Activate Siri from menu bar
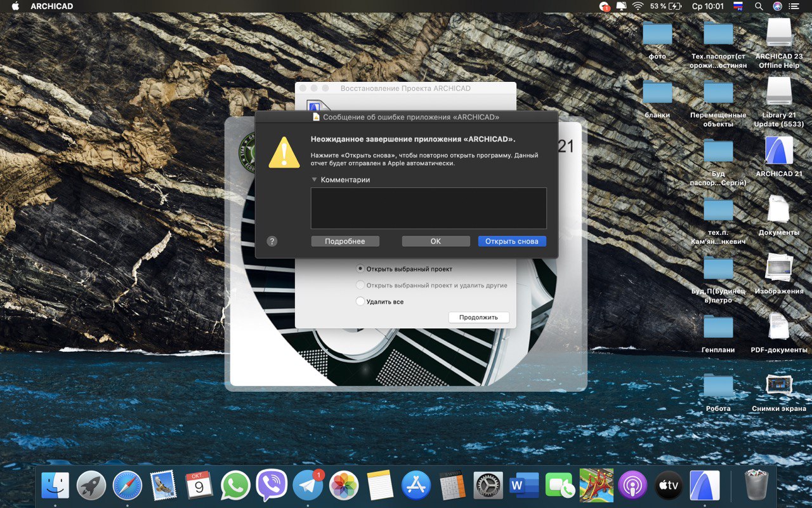Viewport: 812px width, 508px height. [777, 6]
